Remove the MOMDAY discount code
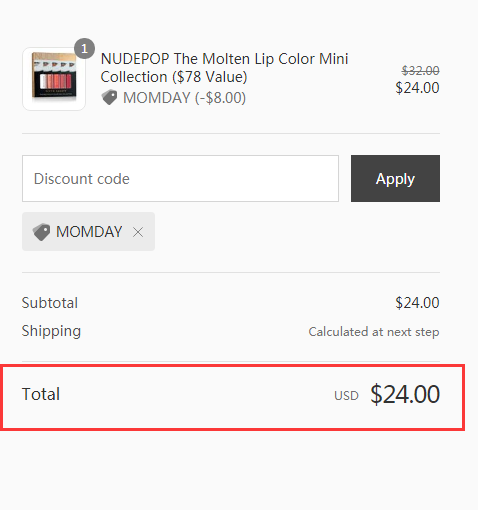The height and width of the screenshot is (510, 478). click(x=138, y=232)
